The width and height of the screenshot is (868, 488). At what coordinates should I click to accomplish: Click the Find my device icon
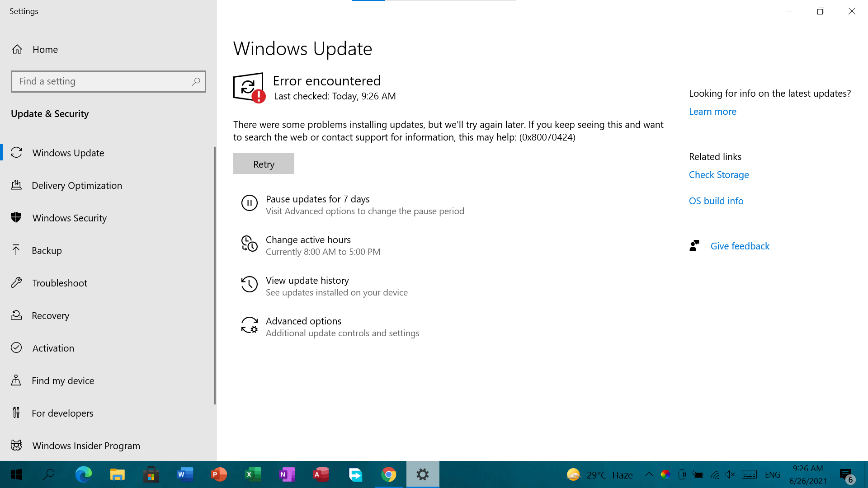pyautogui.click(x=16, y=380)
